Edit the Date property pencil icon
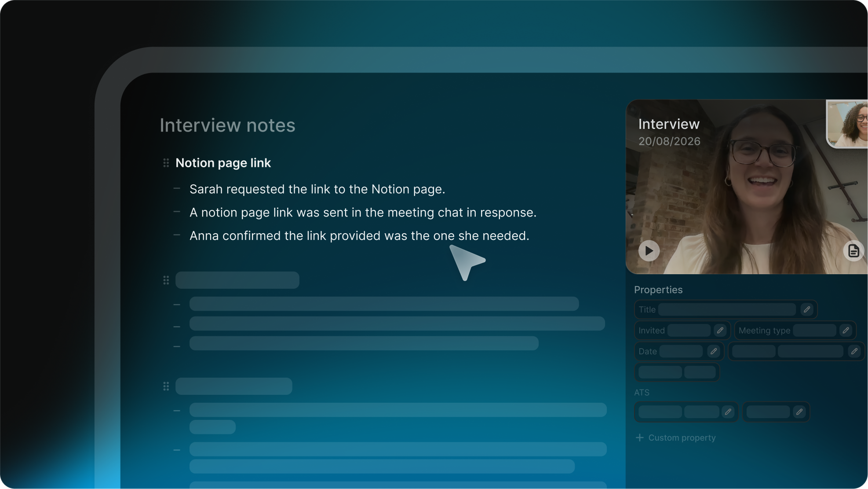Viewport: 868px width, 489px height. tap(714, 351)
